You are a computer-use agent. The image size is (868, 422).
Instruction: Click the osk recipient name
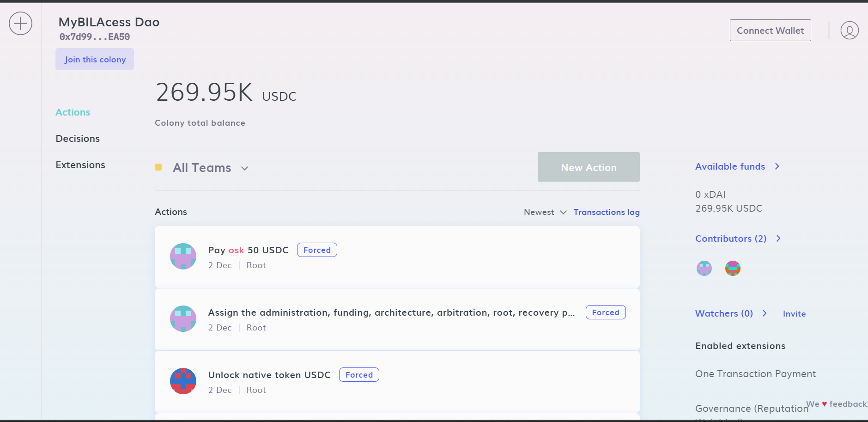click(237, 250)
